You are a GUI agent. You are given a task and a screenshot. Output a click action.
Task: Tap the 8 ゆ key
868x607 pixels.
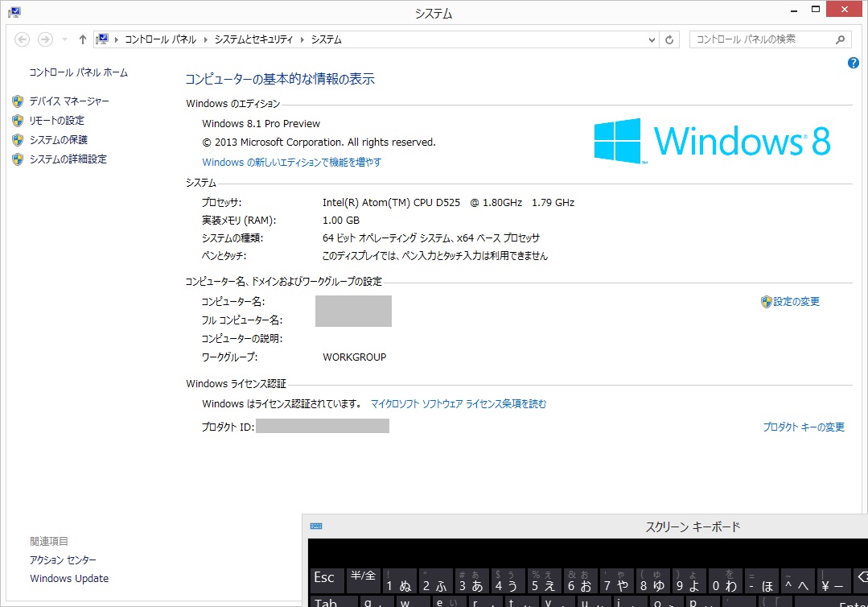click(x=652, y=580)
